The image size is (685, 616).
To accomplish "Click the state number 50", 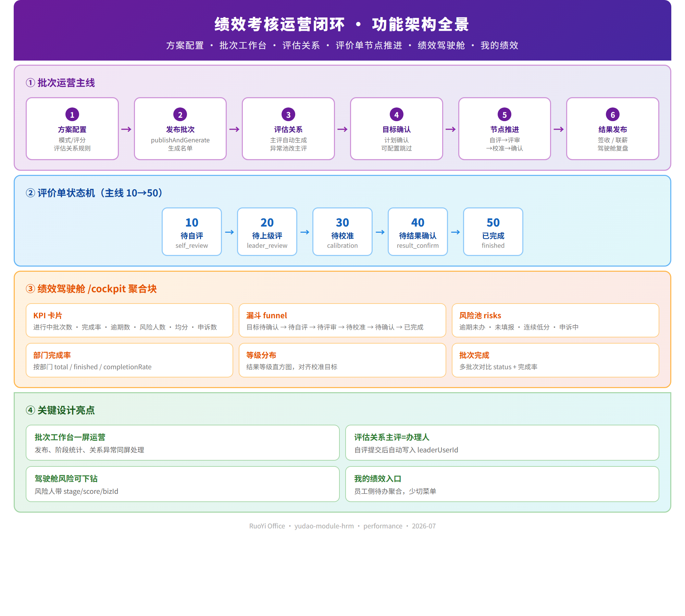I will (x=493, y=222).
